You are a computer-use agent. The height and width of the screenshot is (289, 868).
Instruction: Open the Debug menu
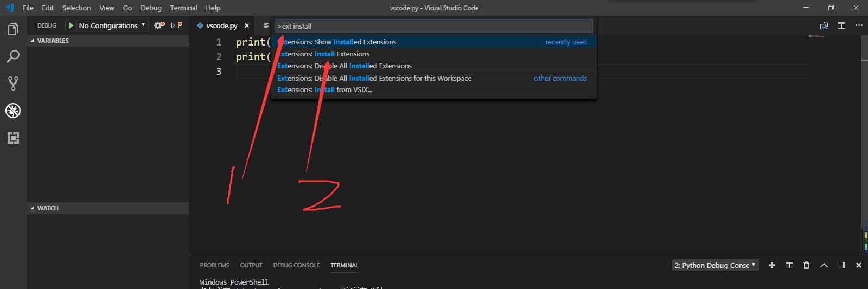[x=151, y=8]
